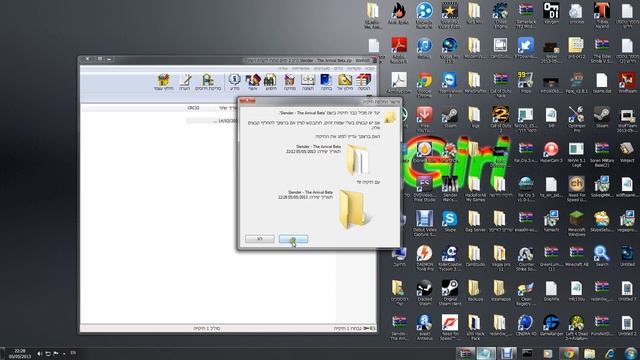Select the Need for Speed desktop shortcut
Viewport: 640px width, 360px height.
pos(449,327)
